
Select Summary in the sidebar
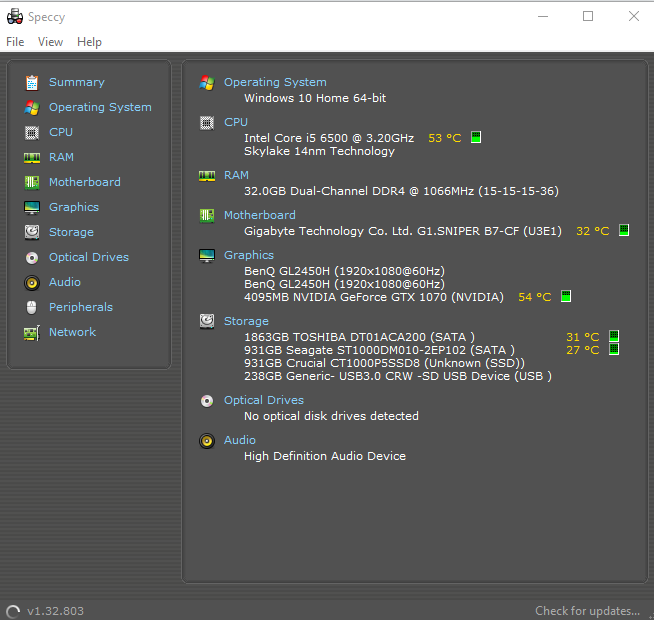pyautogui.click(x=77, y=82)
